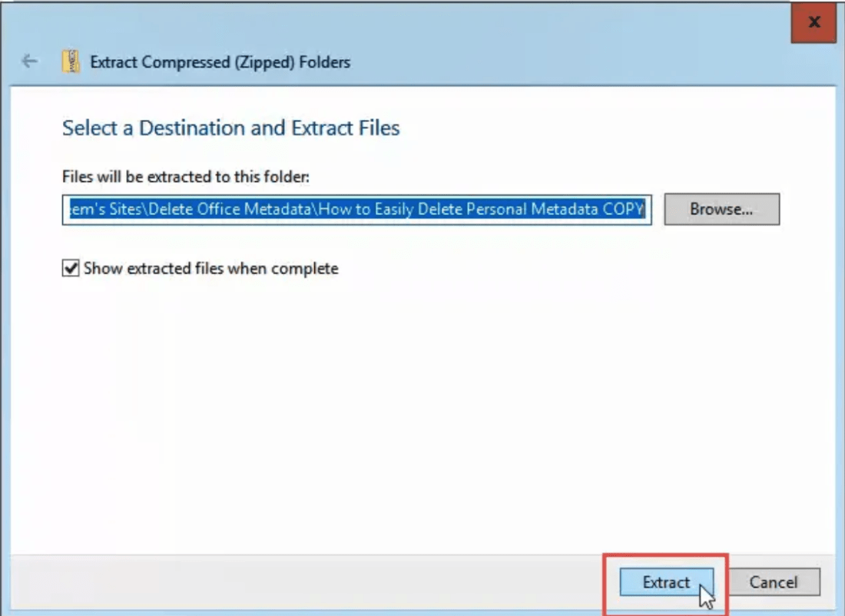
Task: Cancel the extraction dialog
Action: click(774, 582)
